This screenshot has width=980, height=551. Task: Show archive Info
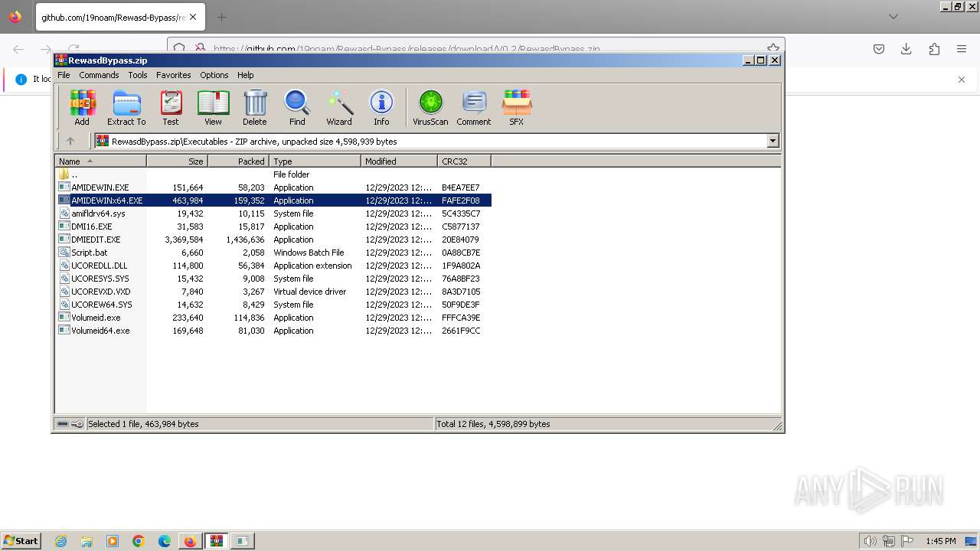pyautogui.click(x=381, y=107)
